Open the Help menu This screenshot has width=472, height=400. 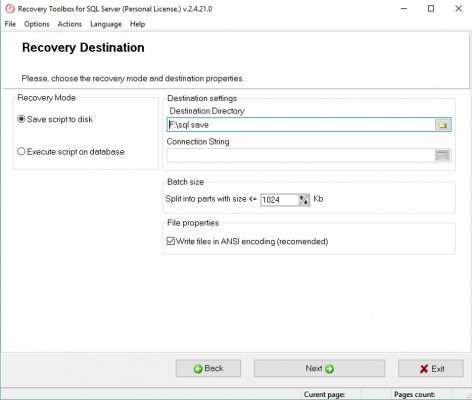coord(137,24)
